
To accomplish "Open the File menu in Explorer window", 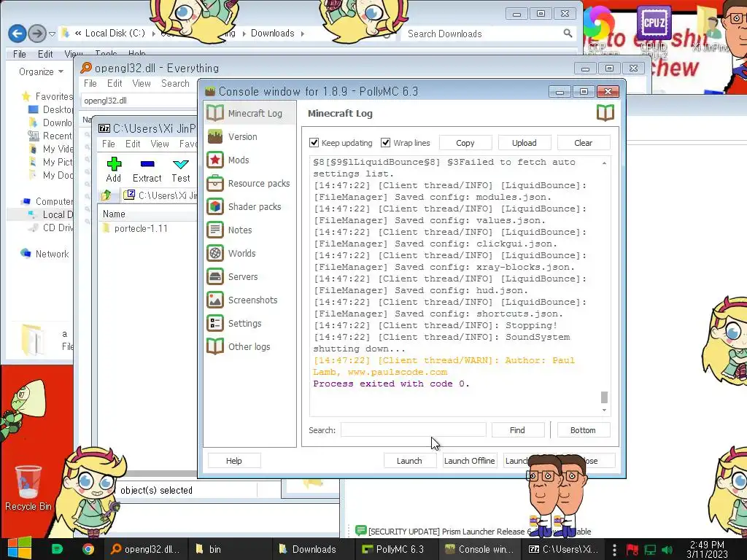I will [x=20, y=54].
